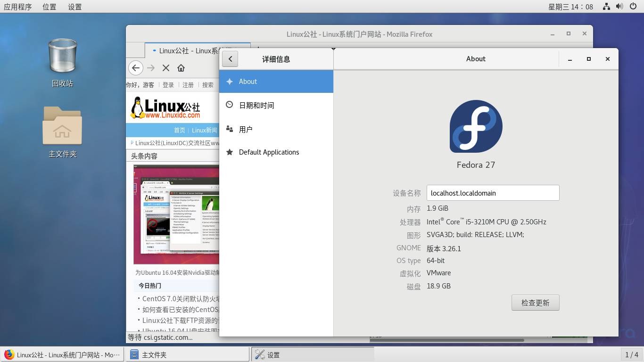Switch to Firefox in the taskbar
The height and width of the screenshot is (362, 644).
[x=62, y=355]
